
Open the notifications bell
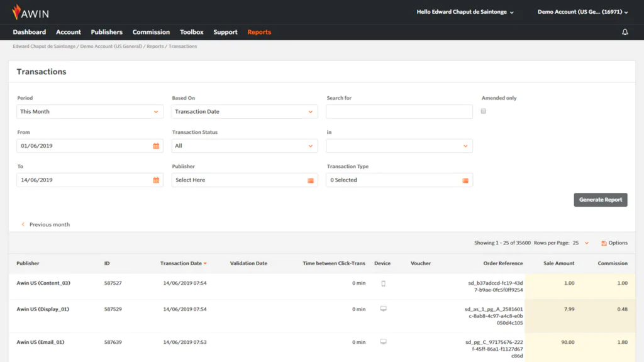coord(625,32)
